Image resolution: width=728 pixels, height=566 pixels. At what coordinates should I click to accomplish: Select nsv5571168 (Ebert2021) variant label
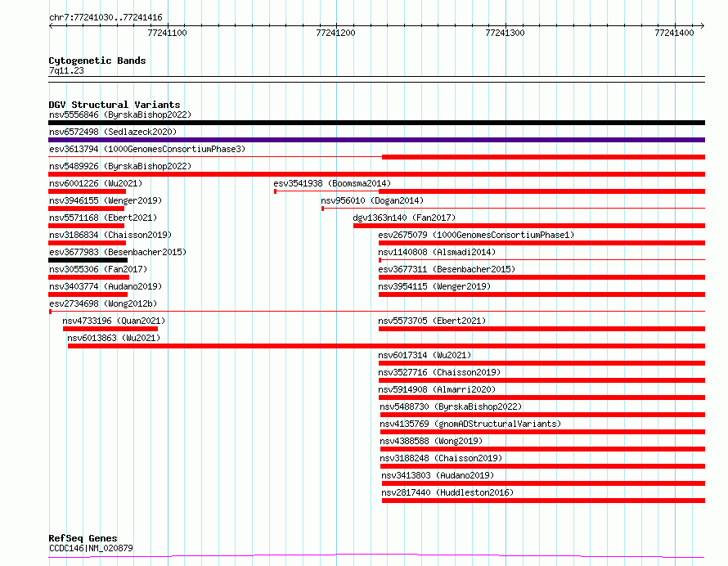[x=103, y=218]
